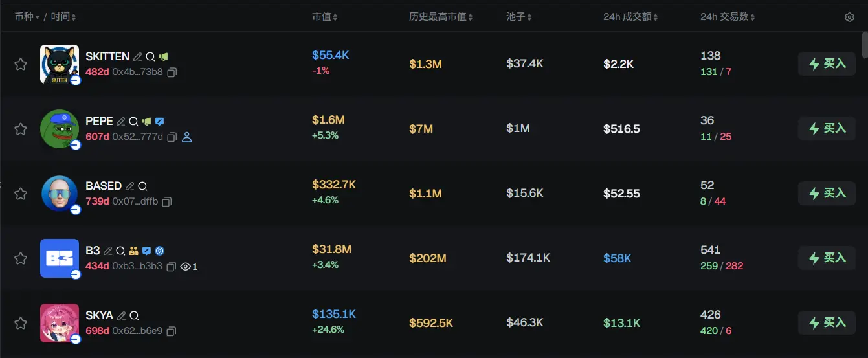Click the yellow people icon on B3
Viewport: 868px width, 358px height.
pyautogui.click(x=134, y=251)
